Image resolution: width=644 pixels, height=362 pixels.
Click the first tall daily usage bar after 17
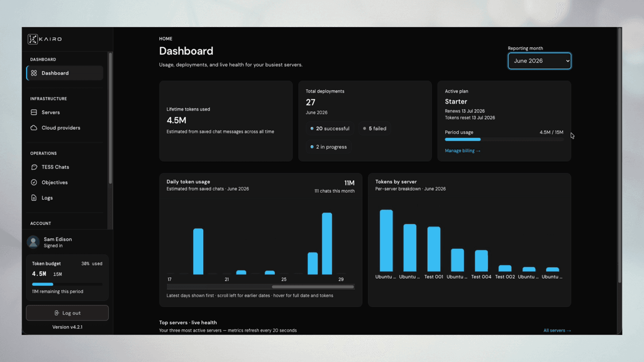click(x=198, y=251)
